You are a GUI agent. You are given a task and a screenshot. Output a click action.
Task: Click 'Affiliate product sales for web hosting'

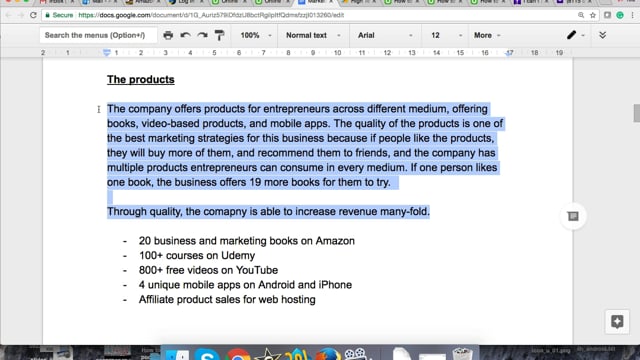pyautogui.click(x=227, y=300)
